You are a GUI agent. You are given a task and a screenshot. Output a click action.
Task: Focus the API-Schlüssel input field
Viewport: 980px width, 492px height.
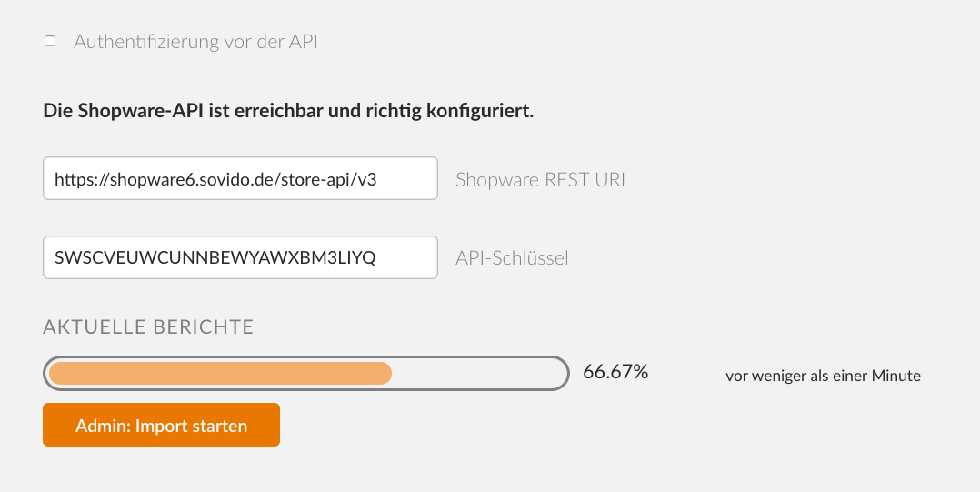(240, 257)
